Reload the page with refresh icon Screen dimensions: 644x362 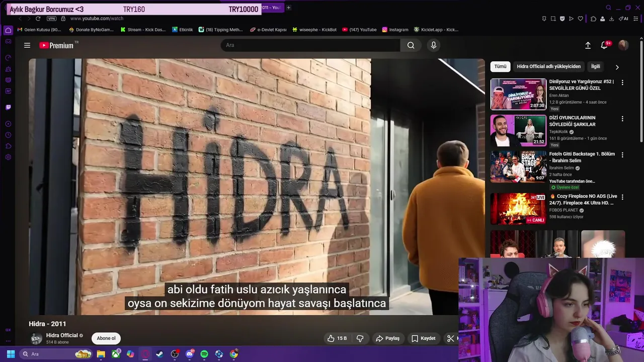pyautogui.click(x=38, y=19)
